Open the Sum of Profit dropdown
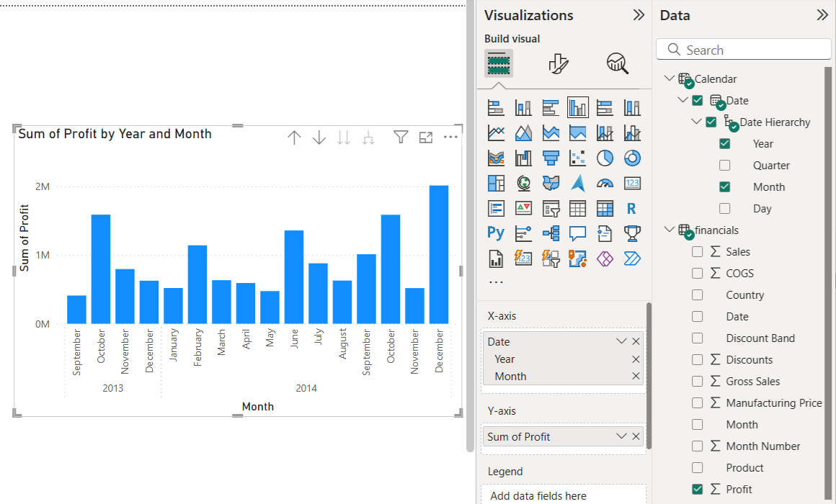This screenshot has height=504, width=836. pos(621,436)
